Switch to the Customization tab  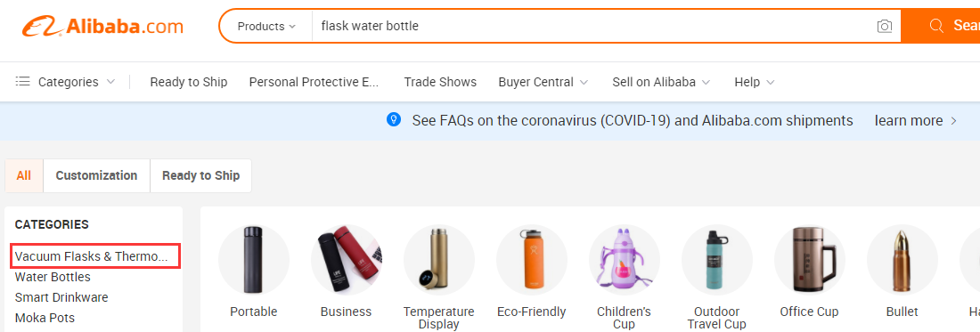click(x=96, y=176)
